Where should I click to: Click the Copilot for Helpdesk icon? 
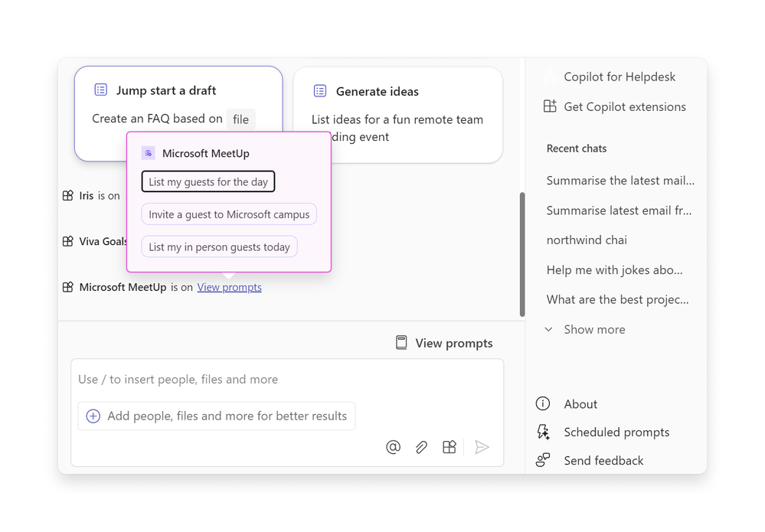550,77
